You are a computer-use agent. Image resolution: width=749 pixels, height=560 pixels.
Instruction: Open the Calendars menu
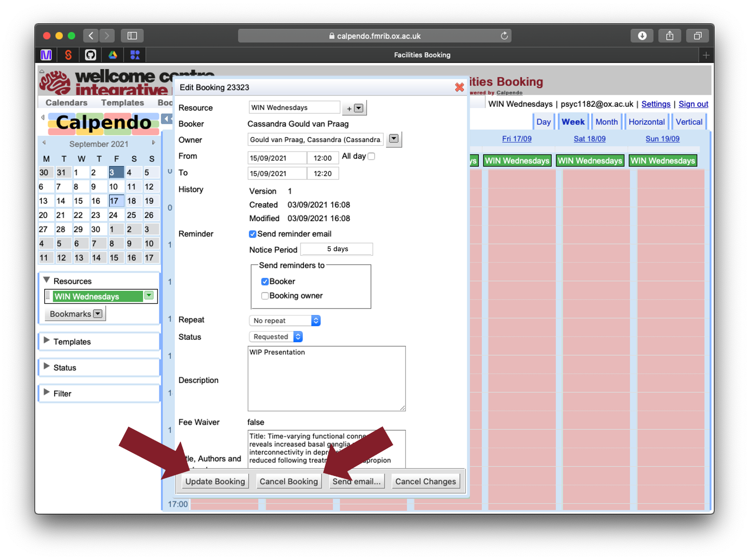tap(67, 103)
